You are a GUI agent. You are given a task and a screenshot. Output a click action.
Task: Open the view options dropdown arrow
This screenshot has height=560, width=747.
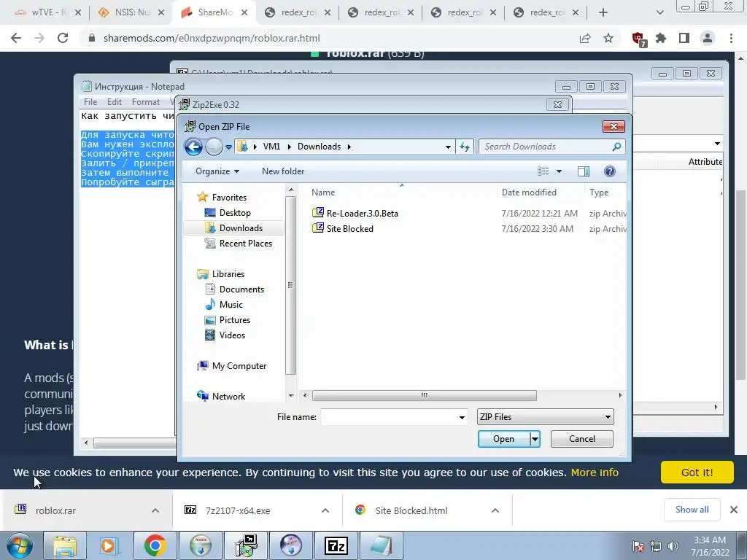point(560,171)
